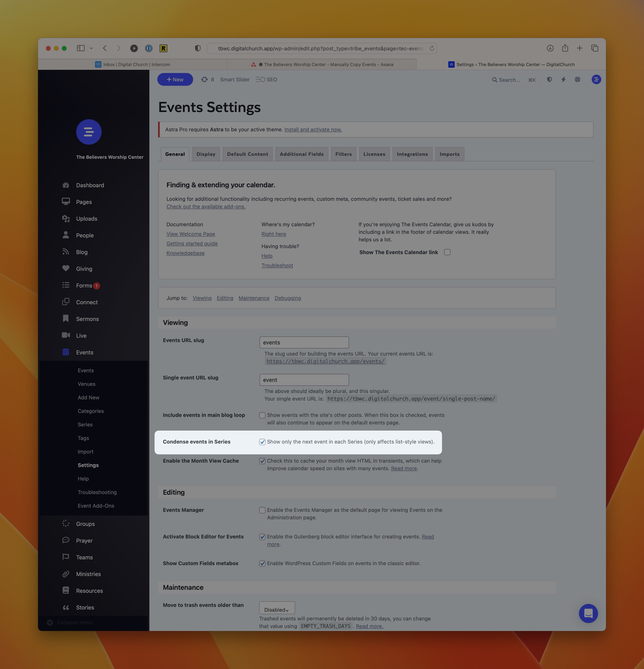Collapse the Events sidebar menu
The width and height of the screenshot is (644, 669).
click(85, 353)
